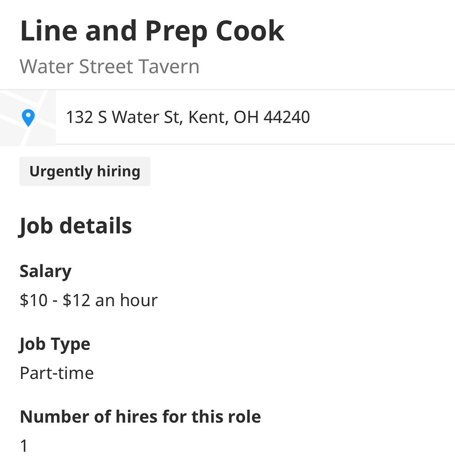455x476 pixels.
Task: Click the address 132 S Water St, Kent
Action: [x=188, y=117]
